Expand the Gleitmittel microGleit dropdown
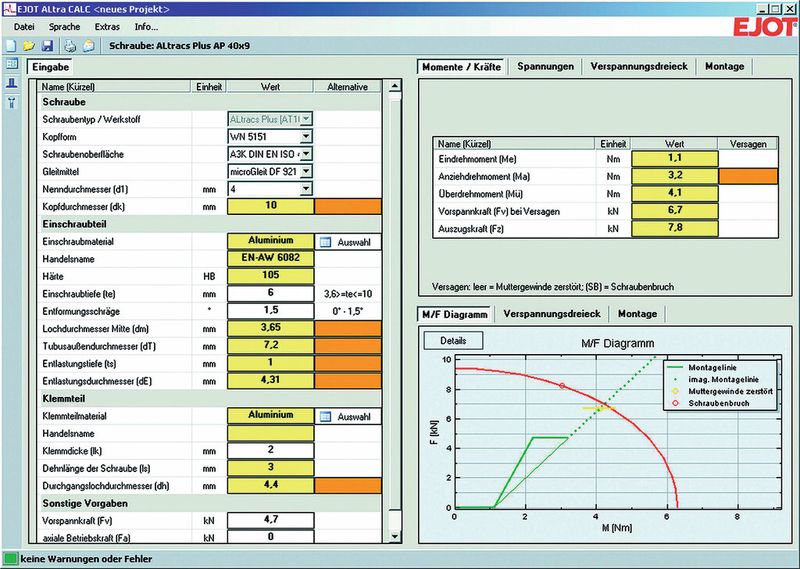 [x=306, y=171]
